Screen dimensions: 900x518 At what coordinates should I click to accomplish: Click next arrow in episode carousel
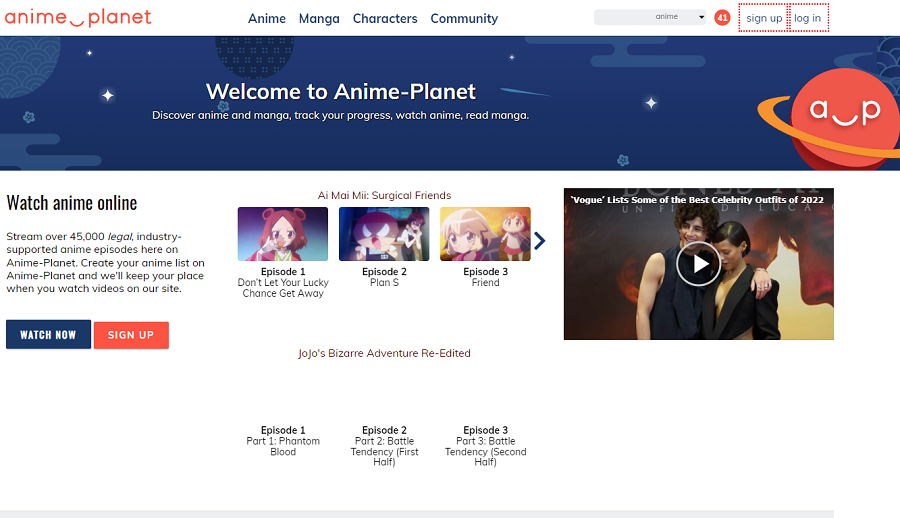(540, 241)
